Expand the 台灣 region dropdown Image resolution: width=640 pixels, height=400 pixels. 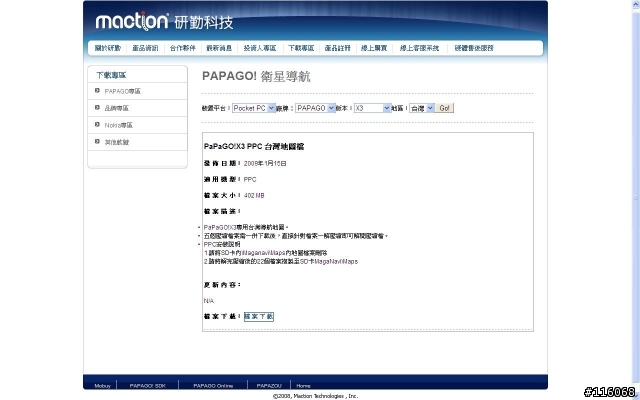(422, 108)
